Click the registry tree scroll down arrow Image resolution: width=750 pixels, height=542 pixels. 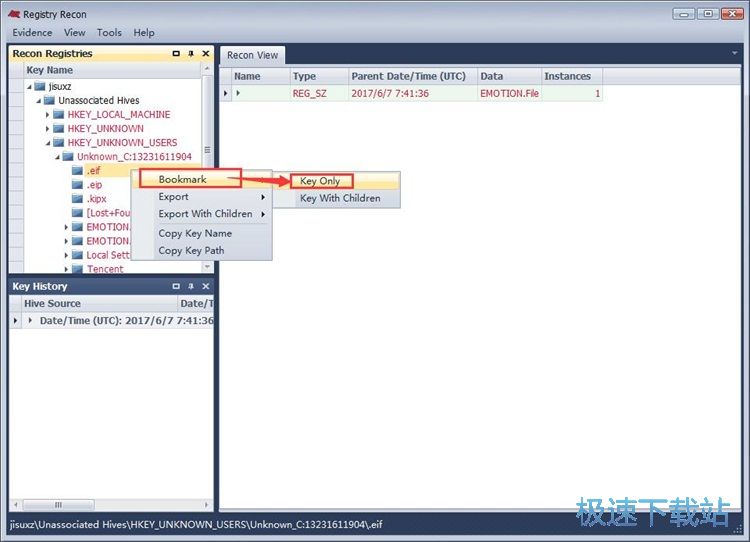[x=207, y=266]
